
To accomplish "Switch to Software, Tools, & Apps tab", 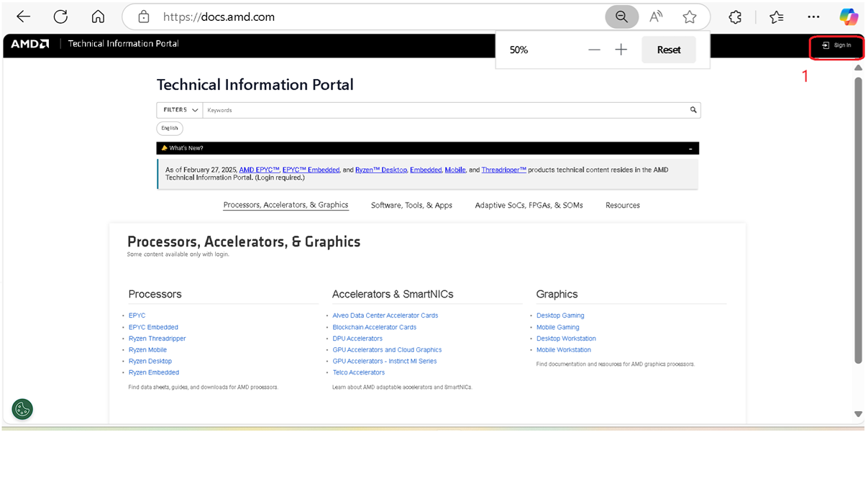I will 411,205.
